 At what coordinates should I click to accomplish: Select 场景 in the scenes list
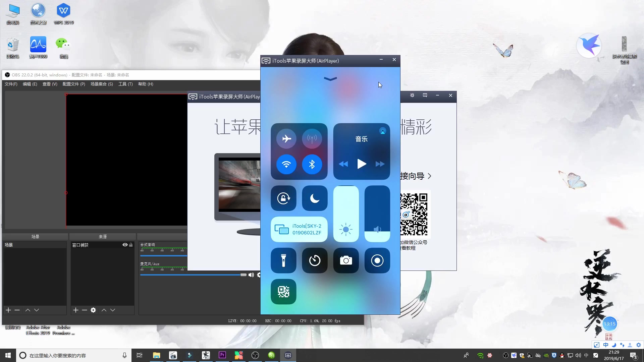tap(35, 245)
